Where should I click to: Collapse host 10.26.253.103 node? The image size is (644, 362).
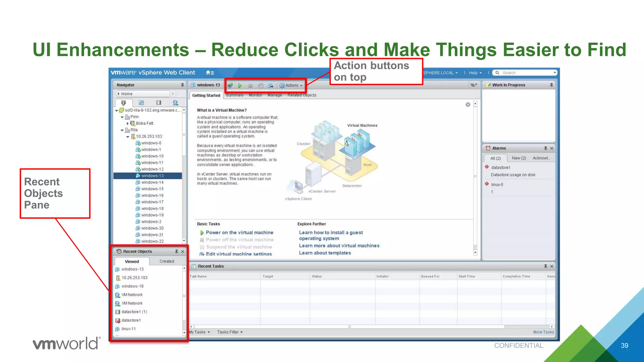(128, 137)
